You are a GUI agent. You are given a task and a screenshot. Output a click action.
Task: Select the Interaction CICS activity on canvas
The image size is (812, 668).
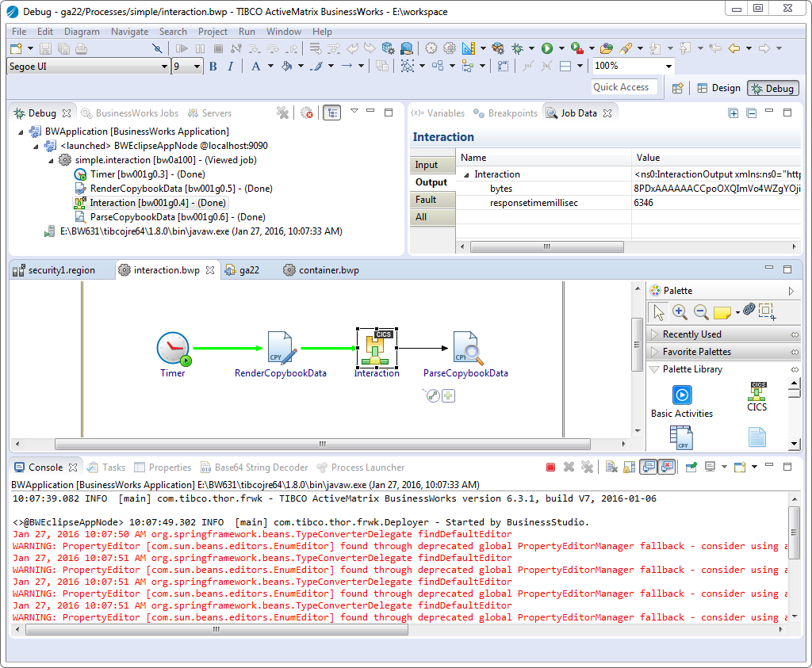tap(377, 353)
